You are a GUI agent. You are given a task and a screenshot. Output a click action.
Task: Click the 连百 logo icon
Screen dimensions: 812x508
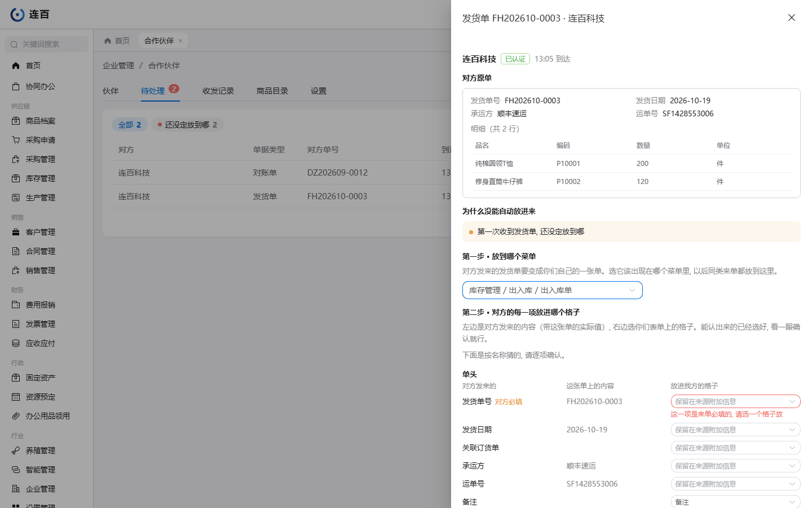tap(17, 15)
